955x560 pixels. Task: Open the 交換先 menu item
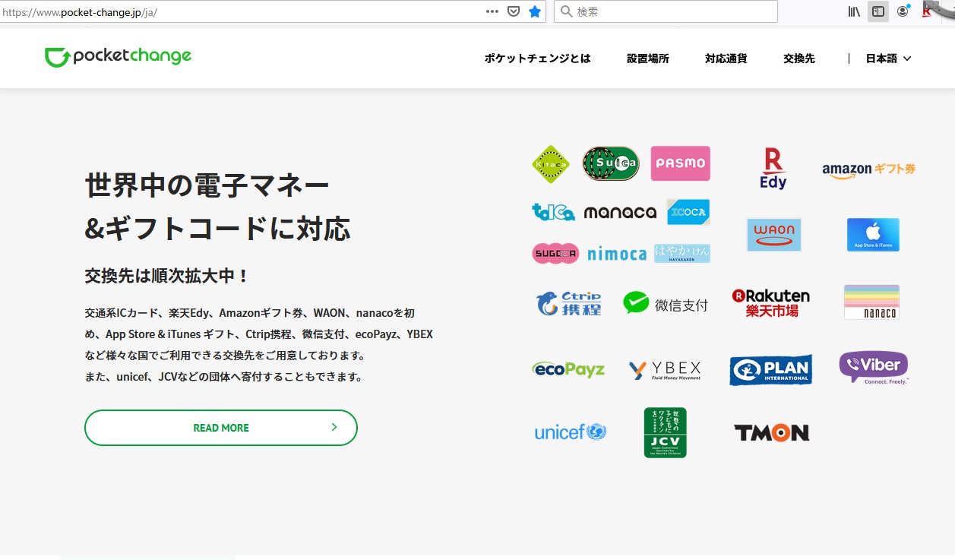pos(799,59)
